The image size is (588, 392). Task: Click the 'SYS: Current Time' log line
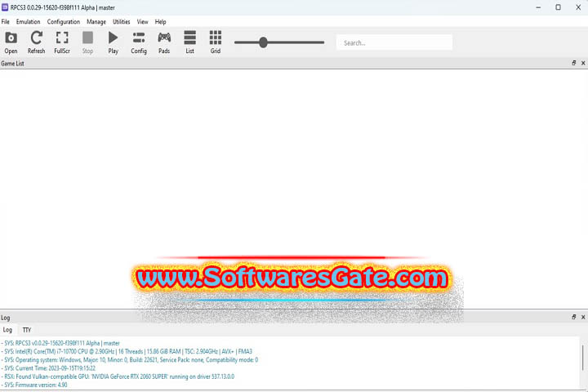click(48, 368)
